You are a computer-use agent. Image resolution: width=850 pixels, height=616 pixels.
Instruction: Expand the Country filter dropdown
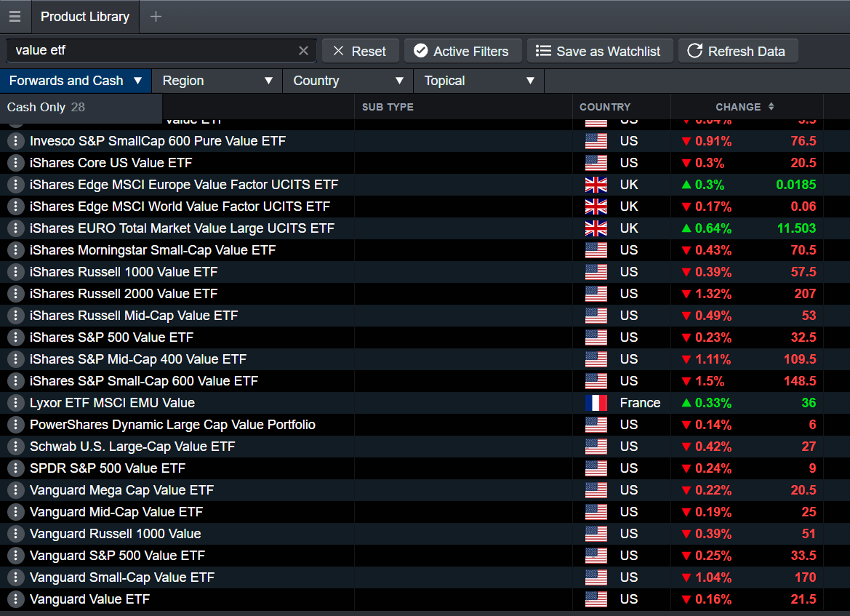[x=348, y=81]
